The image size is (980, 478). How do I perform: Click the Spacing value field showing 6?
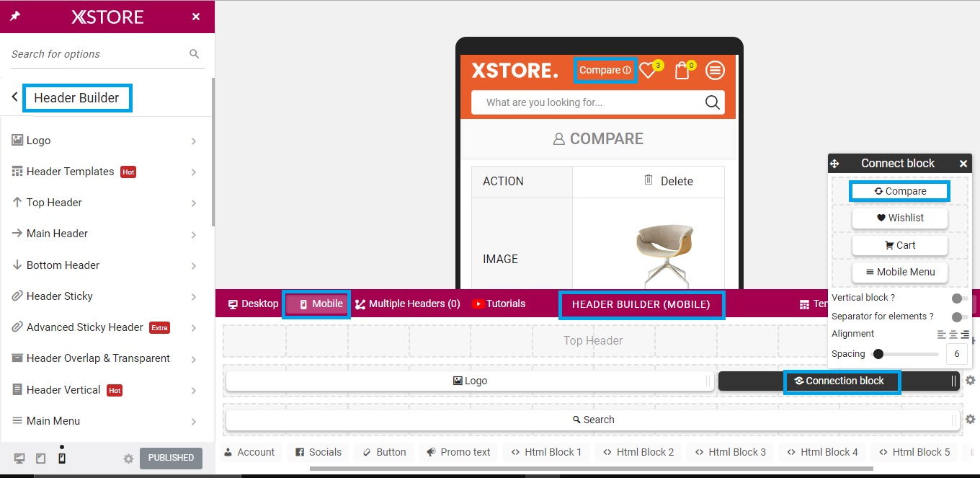point(957,354)
